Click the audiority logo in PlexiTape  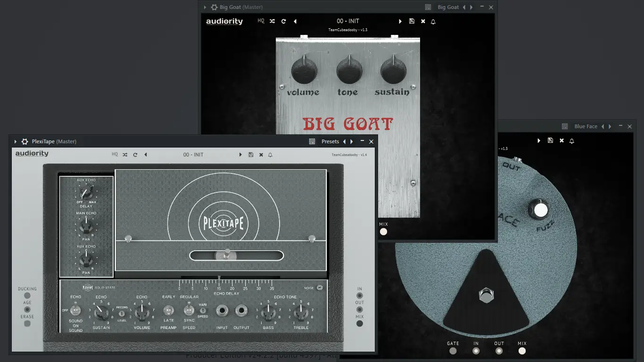(32, 154)
